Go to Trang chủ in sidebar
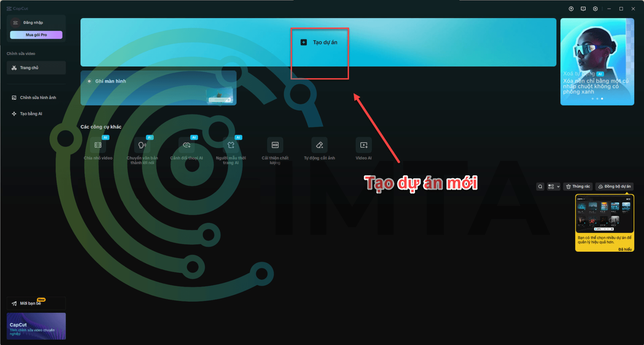644x345 pixels. pos(36,68)
